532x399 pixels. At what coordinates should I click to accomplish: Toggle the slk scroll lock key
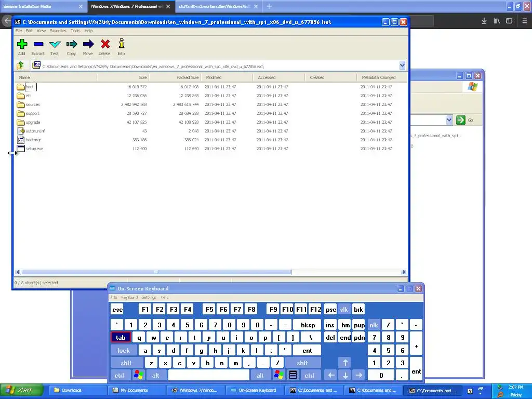pos(344,310)
